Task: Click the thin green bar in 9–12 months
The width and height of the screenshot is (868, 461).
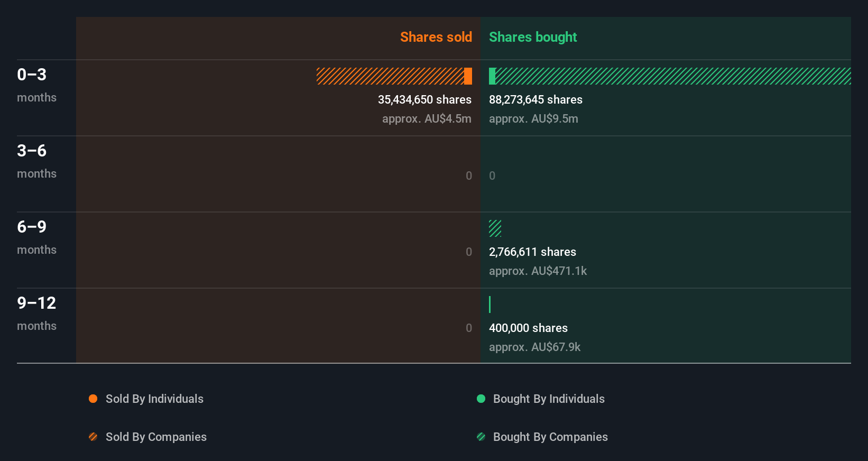Action: click(x=490, y=305)
